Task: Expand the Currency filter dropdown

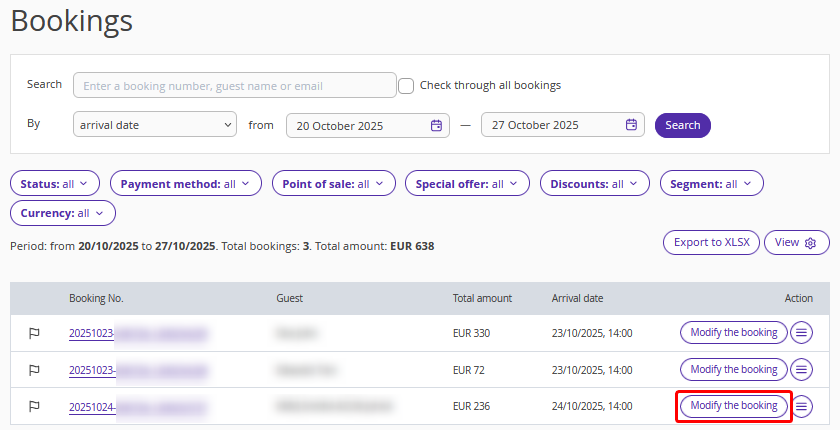Action: coord(62,213)
